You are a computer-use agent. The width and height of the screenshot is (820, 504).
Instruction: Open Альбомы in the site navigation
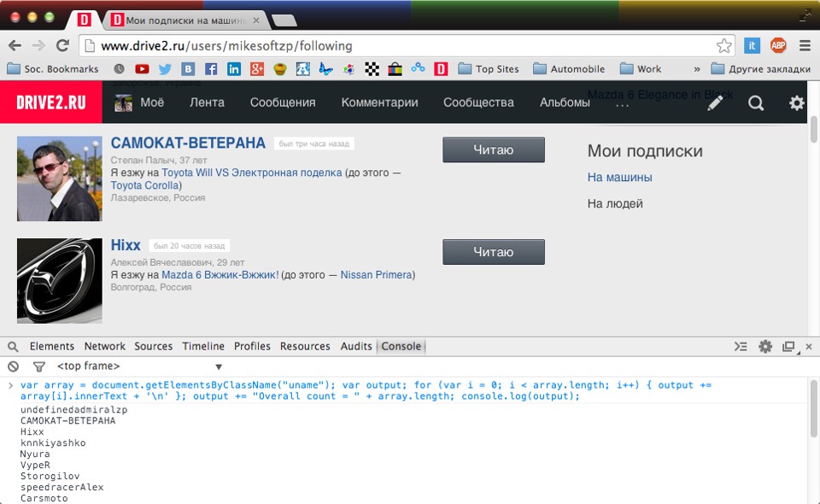point(565,103)
